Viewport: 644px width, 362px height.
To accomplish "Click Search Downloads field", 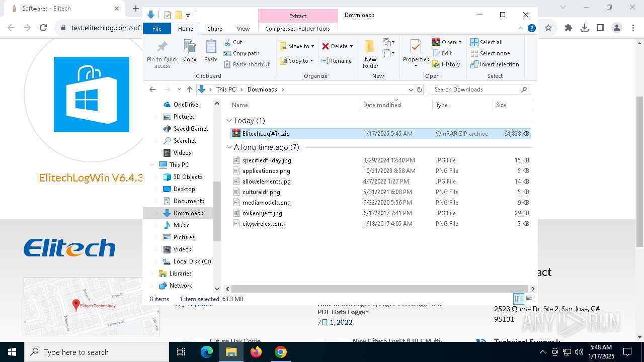I will [x=480, y=89].
